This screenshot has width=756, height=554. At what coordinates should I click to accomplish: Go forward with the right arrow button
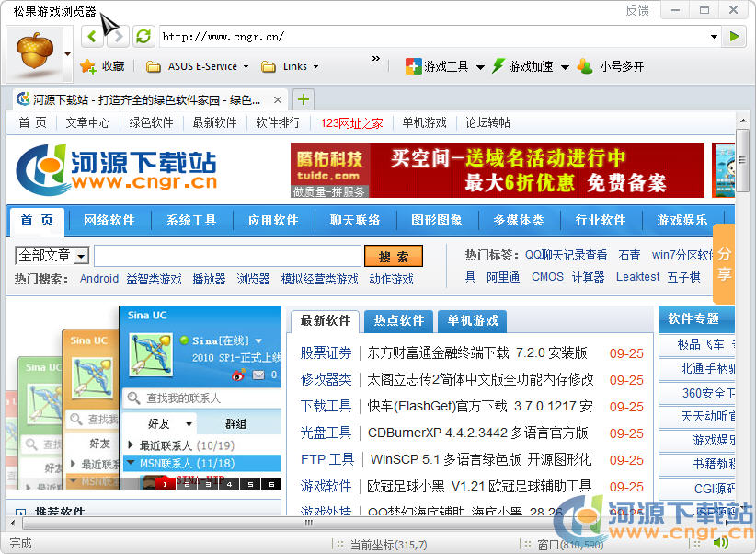(118, 36)
